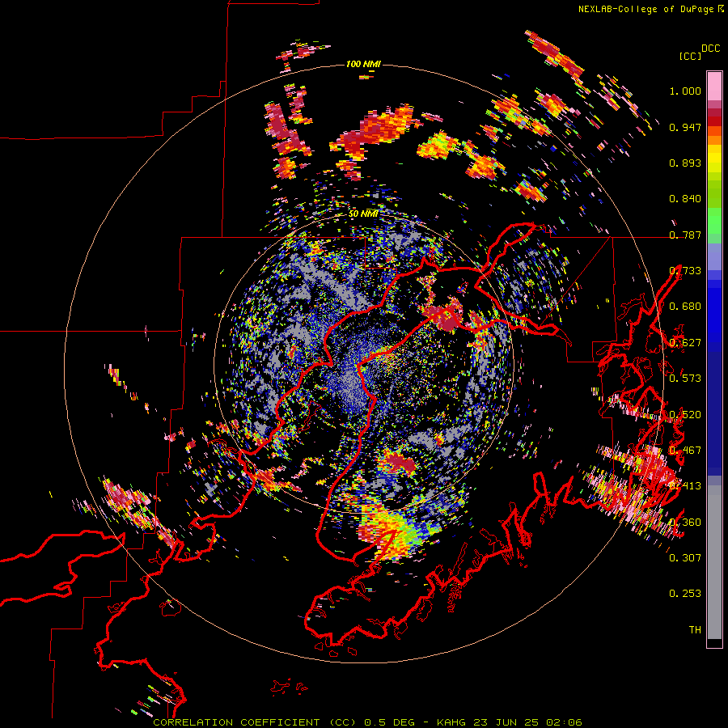728x728 pixels.
Task: Pick the light pink top color bar segment
Action: [714, 86]
